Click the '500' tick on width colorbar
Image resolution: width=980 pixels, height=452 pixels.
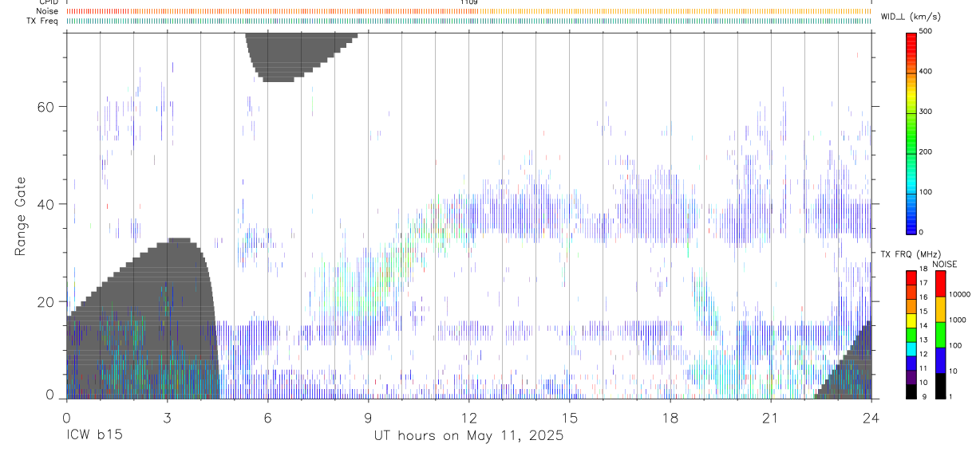927,31
